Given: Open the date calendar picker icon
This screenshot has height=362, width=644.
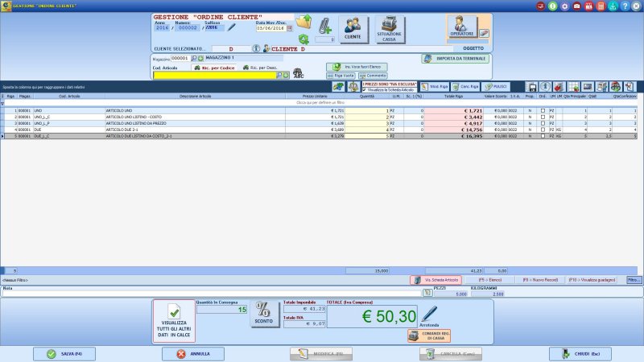Looking at the screenshot, I should [290, 28].
